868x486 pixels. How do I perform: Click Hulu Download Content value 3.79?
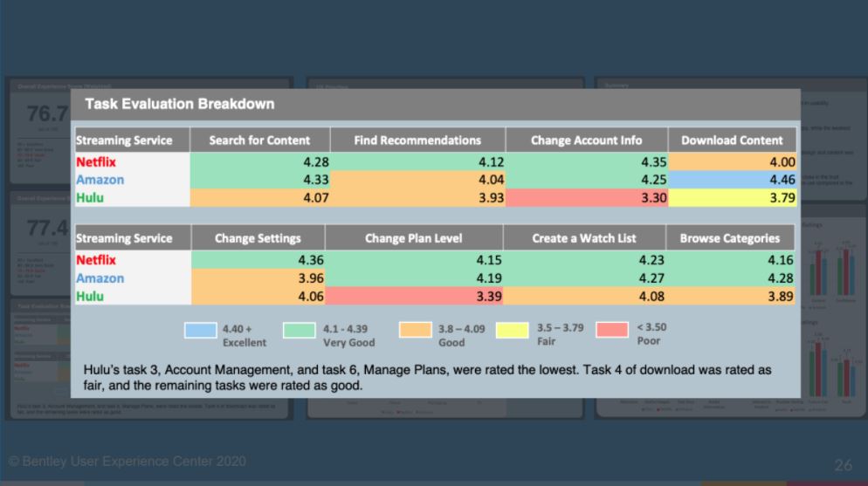782,198
